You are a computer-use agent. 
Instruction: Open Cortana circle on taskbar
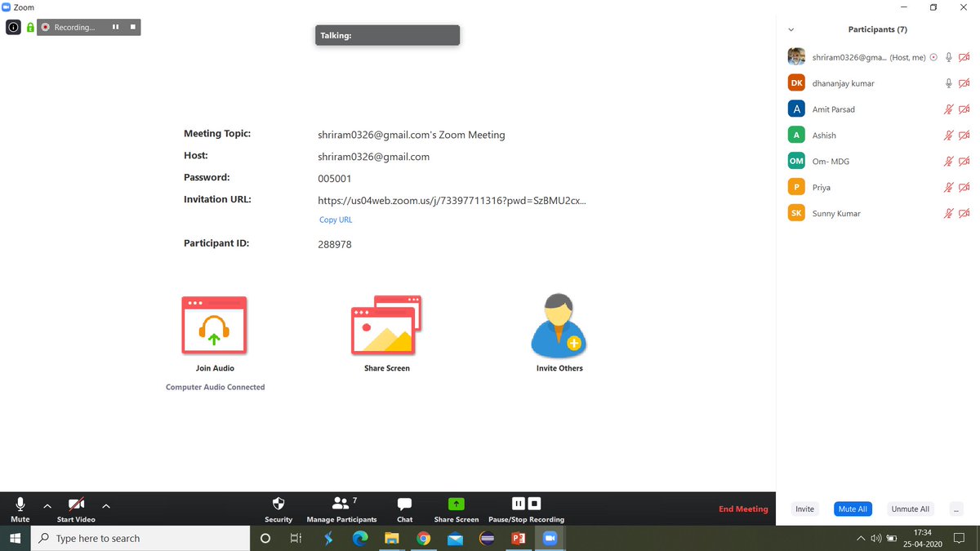point(265,538)
